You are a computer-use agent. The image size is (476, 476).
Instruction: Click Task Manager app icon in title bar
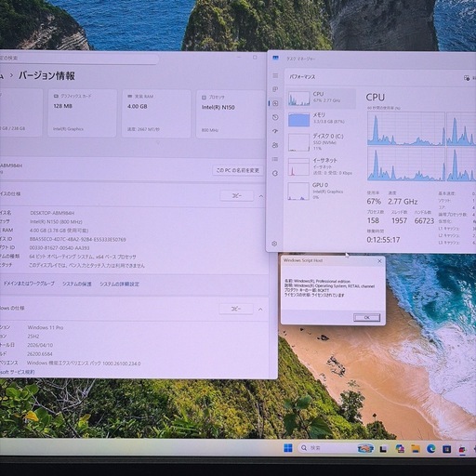click(x=275, y=59)
